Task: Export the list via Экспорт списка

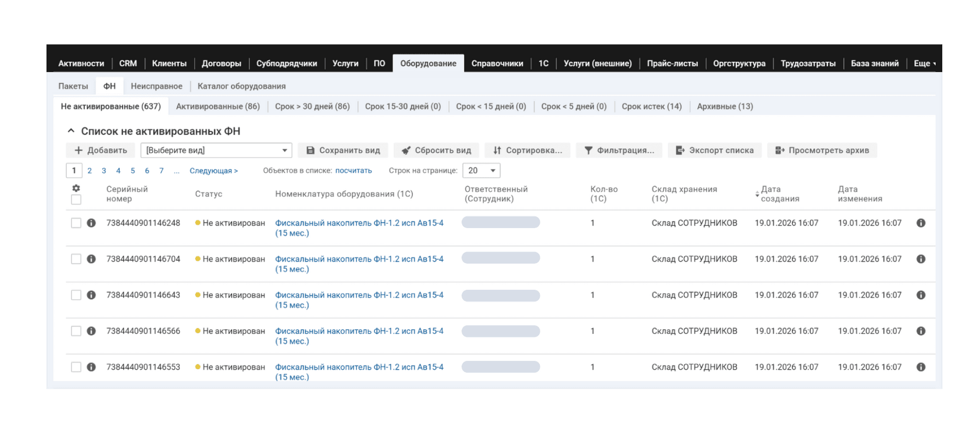Action: tap(714, 150)
